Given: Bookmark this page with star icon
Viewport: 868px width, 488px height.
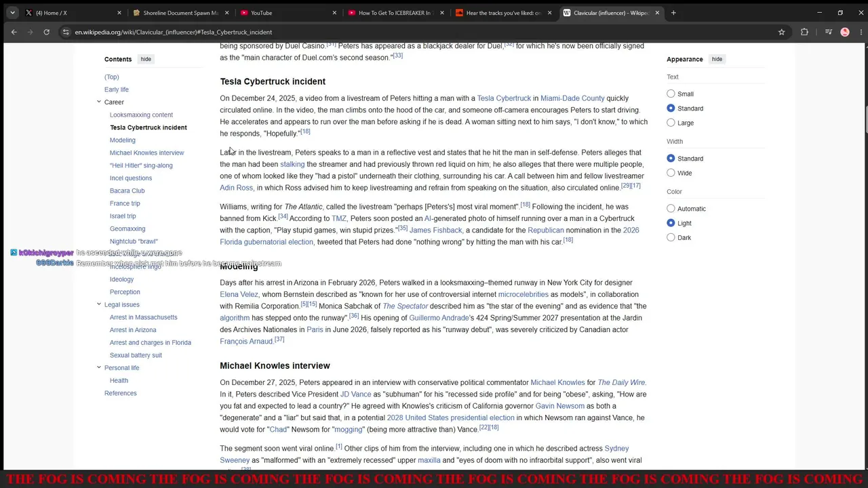Looking at the screenshot, I should 781,32.
